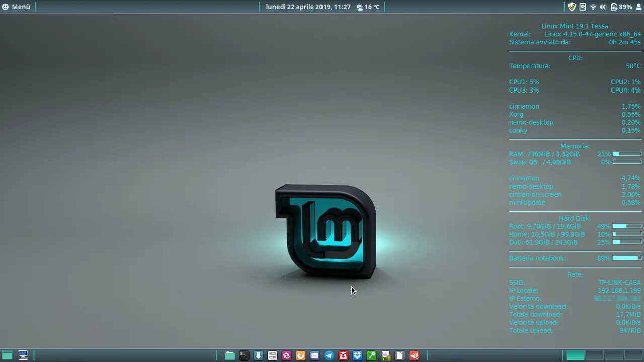
Task: Launch Telegram from the dock
Action: point(329,355)
